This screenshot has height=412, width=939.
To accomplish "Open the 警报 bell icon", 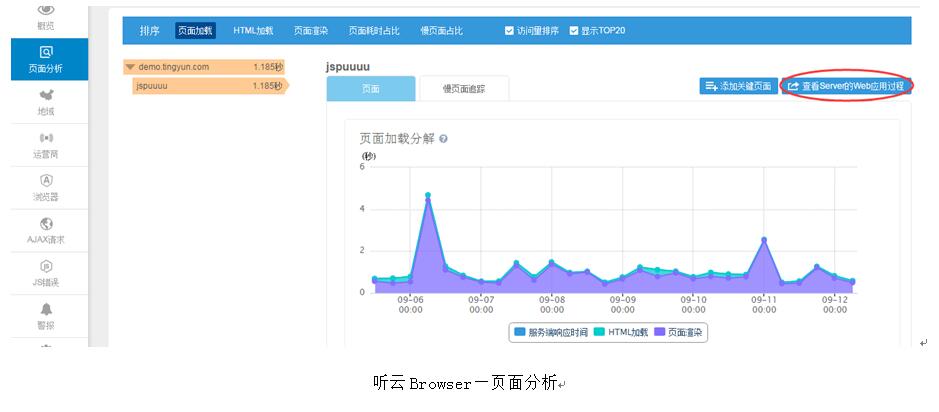I will click(46, 309).
